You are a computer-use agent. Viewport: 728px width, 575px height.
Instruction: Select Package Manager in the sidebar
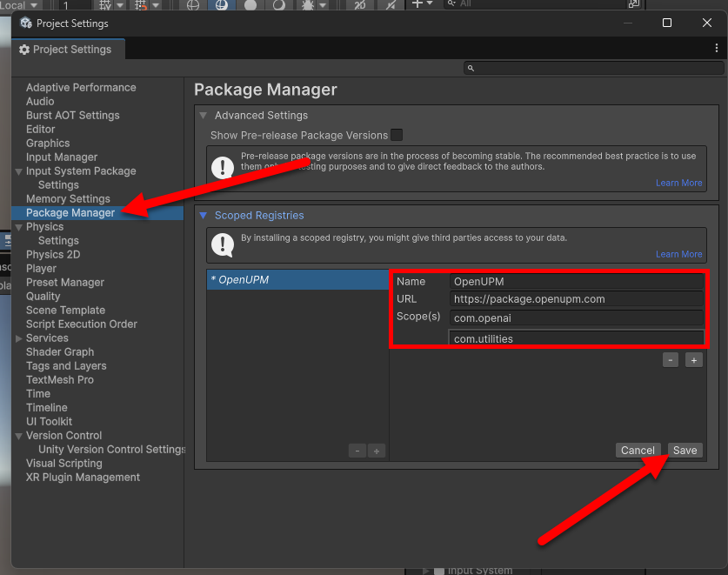tap(70, 213)
